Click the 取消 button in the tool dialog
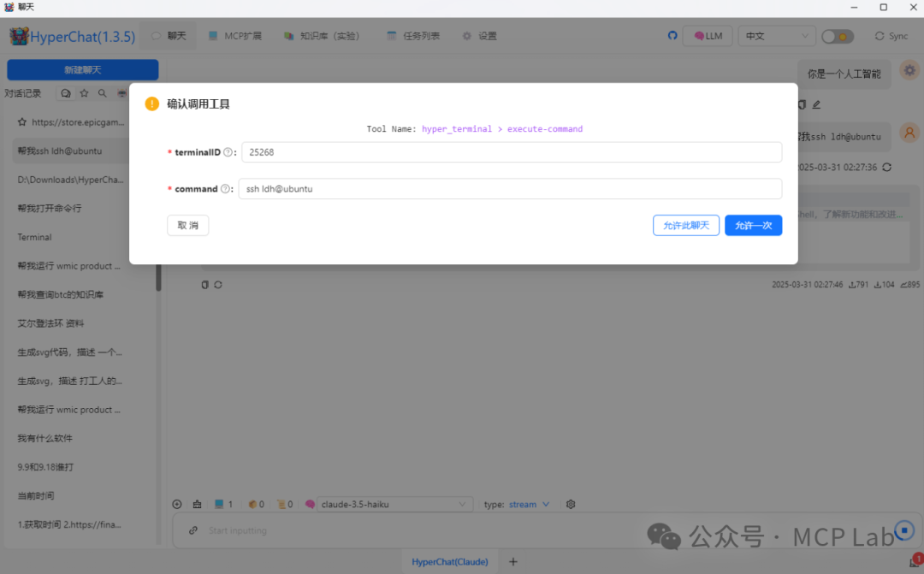This screenshot has height=574, width=924. click(187, 225)
